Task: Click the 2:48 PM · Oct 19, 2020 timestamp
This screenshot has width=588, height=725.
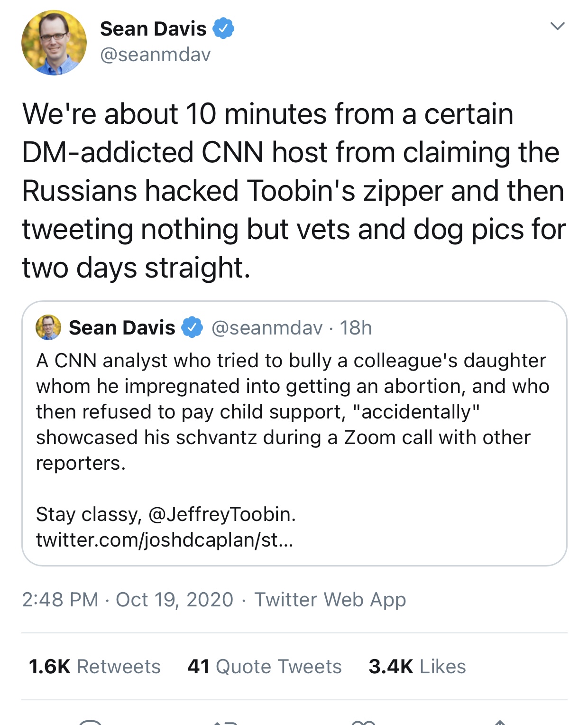Action: pyautogui.click(x=128, y=600)
